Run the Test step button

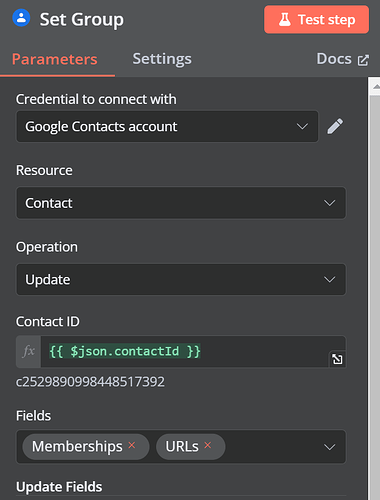click(x=316, y=19)
